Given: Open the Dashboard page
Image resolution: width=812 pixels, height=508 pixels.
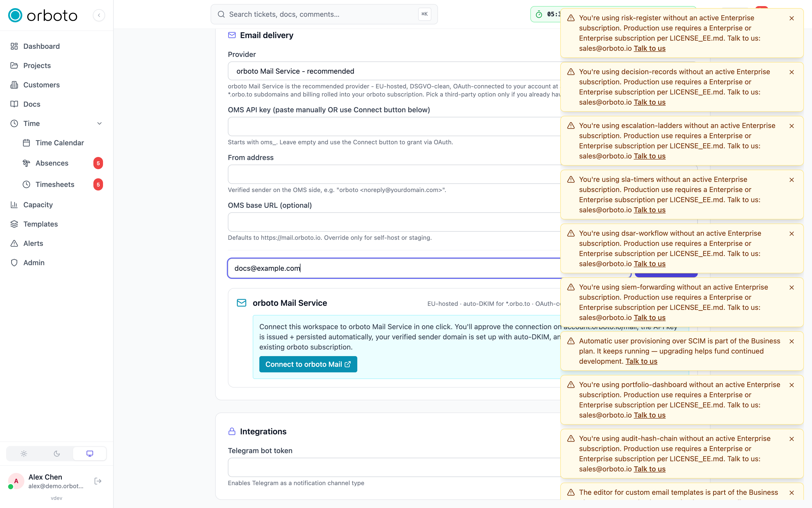Looking at the screenshot, I should coord(56,46).
